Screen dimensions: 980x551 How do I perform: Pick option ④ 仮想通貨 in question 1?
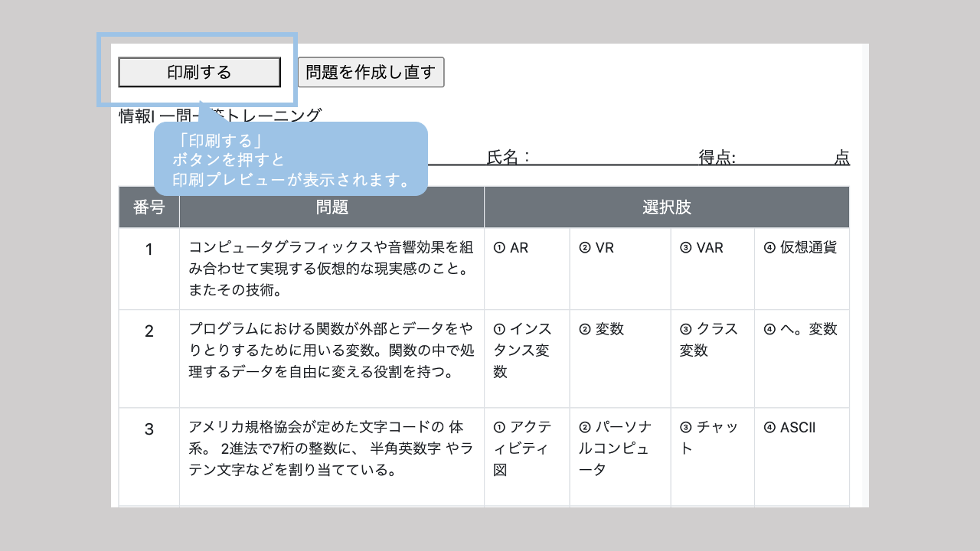pyautogui.click(x=801, y=248)
